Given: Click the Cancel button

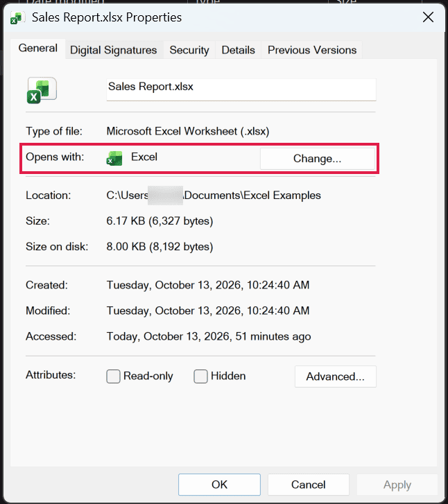Looking at the screenshot, I should click(x=309, y=485).
